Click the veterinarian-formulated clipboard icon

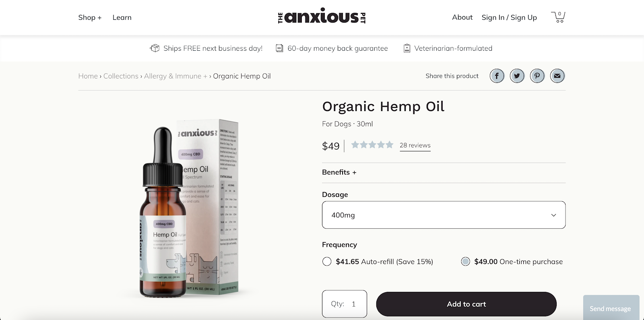click(x=407, y=48)
